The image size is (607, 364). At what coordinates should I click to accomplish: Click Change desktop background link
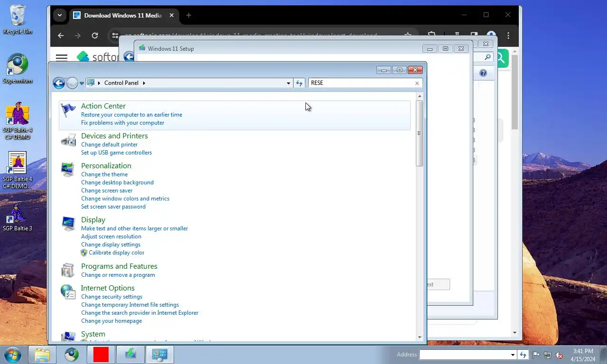pyautogui.click(x=117, y=182)
